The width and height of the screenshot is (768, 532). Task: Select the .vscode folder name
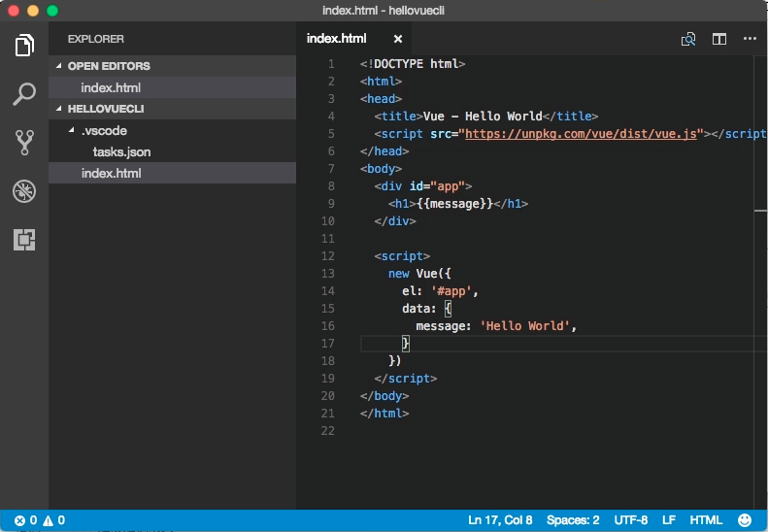click(x=104, y=130)
